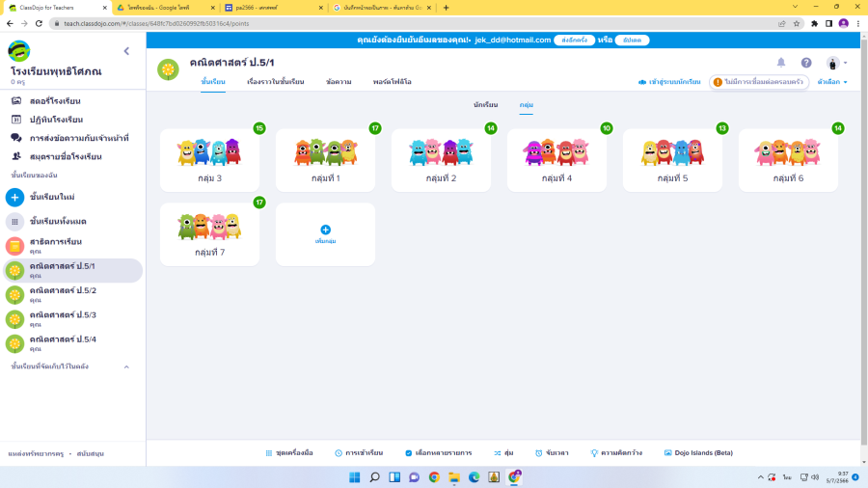
Task: Collapse the sidebar with the chevron arrow
Action: coord(126,51)
